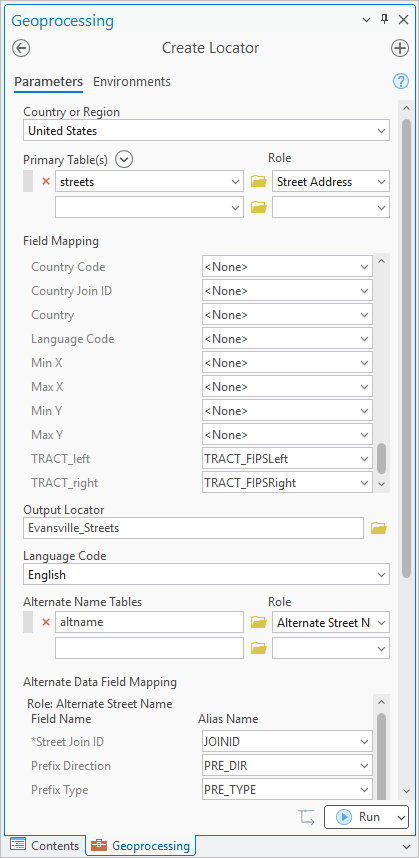Browse for Output Locator folder location

[x=379, y=528]
